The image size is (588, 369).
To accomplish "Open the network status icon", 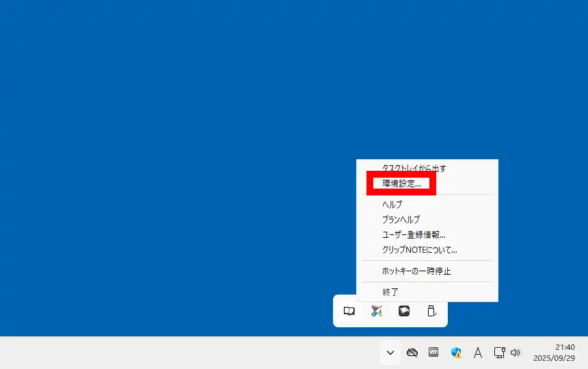I will tap(499, 353).
